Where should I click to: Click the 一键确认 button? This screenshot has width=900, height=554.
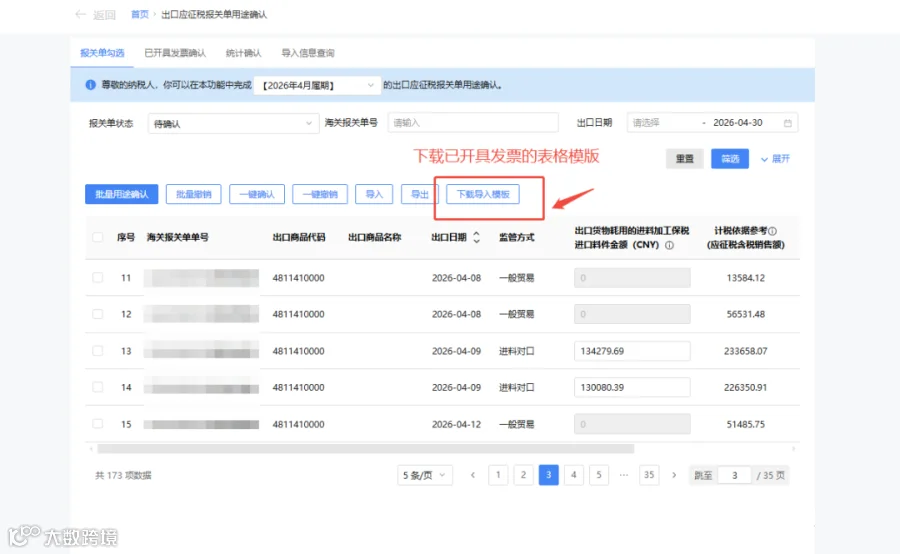257,194
